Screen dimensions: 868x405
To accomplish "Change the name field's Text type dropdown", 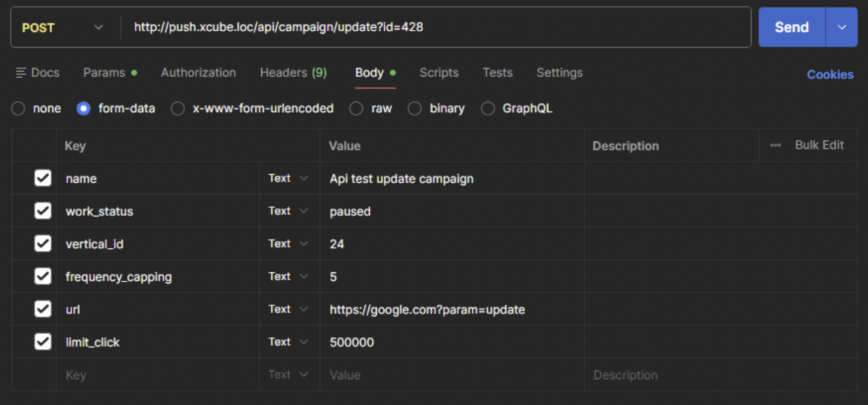I will tap(288, 178).
